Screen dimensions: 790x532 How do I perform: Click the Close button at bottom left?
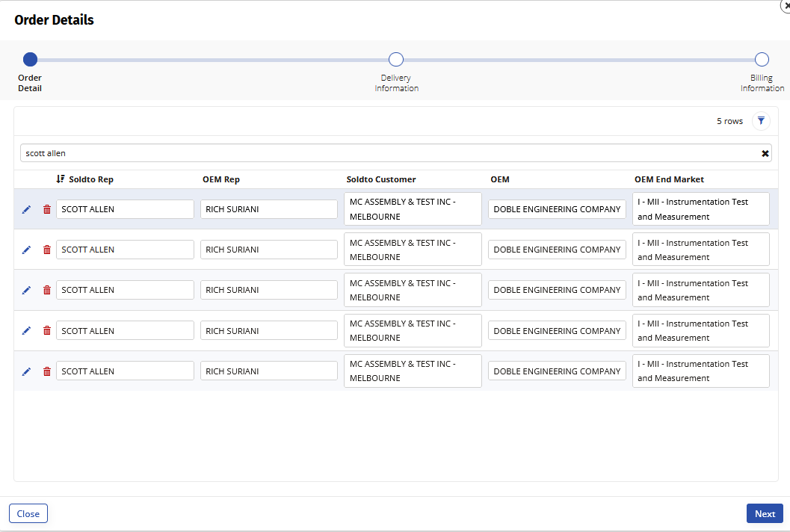point(28,513)
